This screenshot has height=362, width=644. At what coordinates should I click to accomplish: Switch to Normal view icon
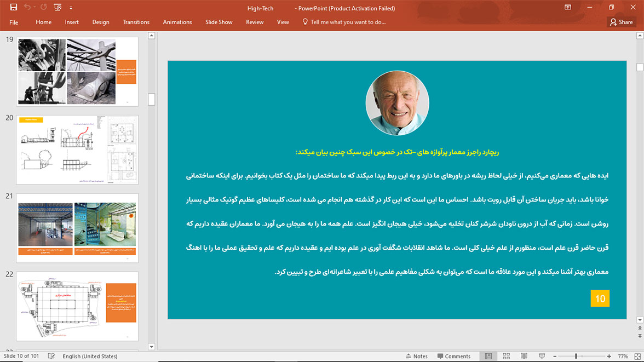click(x=488, y=356)
